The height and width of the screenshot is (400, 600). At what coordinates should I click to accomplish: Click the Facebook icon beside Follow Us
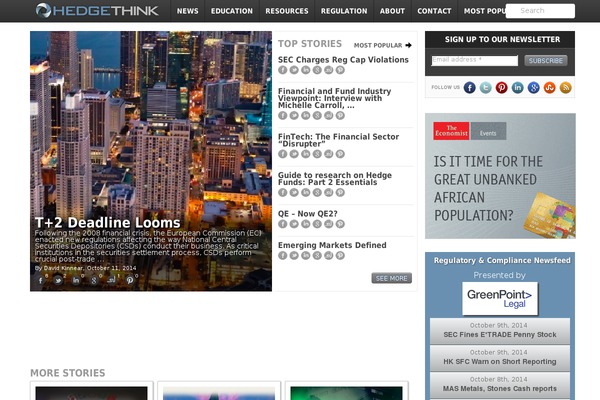pyautogui.click(x=470, y=88)
